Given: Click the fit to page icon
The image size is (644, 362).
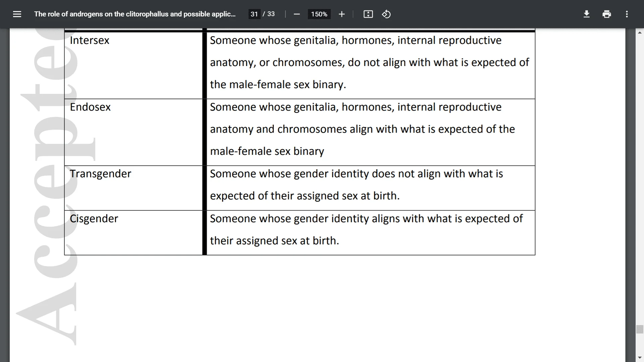Looking at the screenshot, I should [x=368, y=14].
